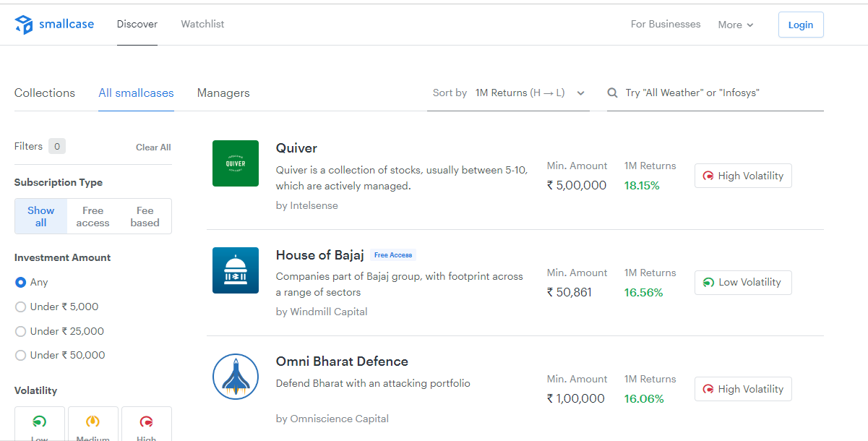This screenshot has width=868, height=441.
Task: Click the smallcase logo icon
Action: [x=24, y=25]
